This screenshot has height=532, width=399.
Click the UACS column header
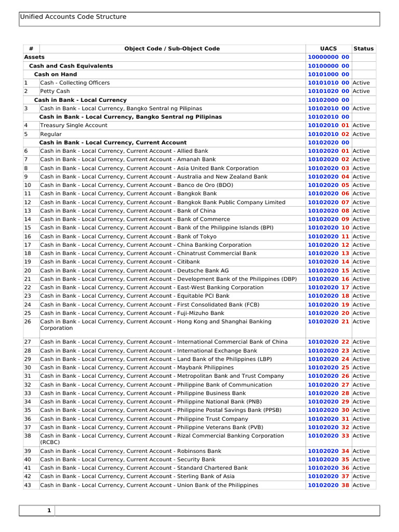328,48
